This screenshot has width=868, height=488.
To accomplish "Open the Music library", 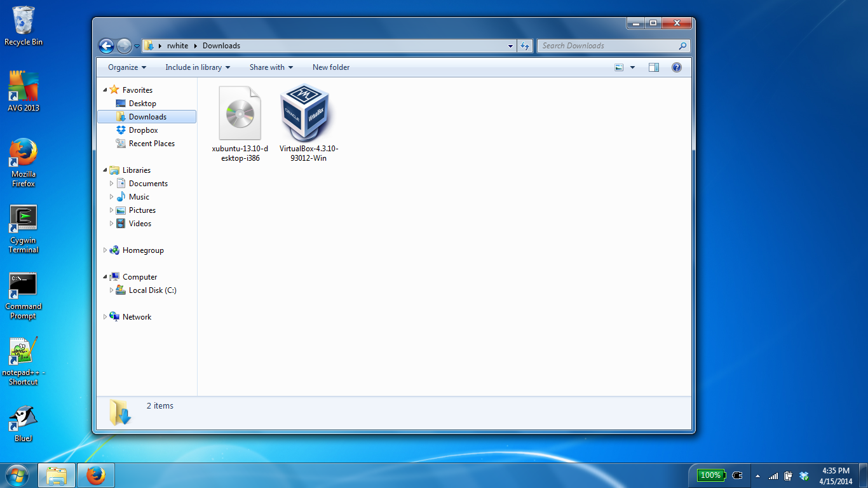I will (139, 197).
